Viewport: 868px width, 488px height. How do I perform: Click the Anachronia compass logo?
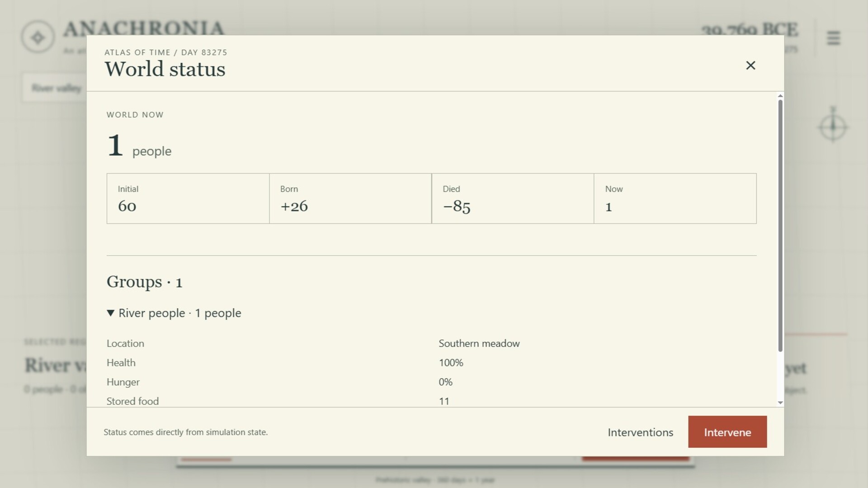pos(38,37)
